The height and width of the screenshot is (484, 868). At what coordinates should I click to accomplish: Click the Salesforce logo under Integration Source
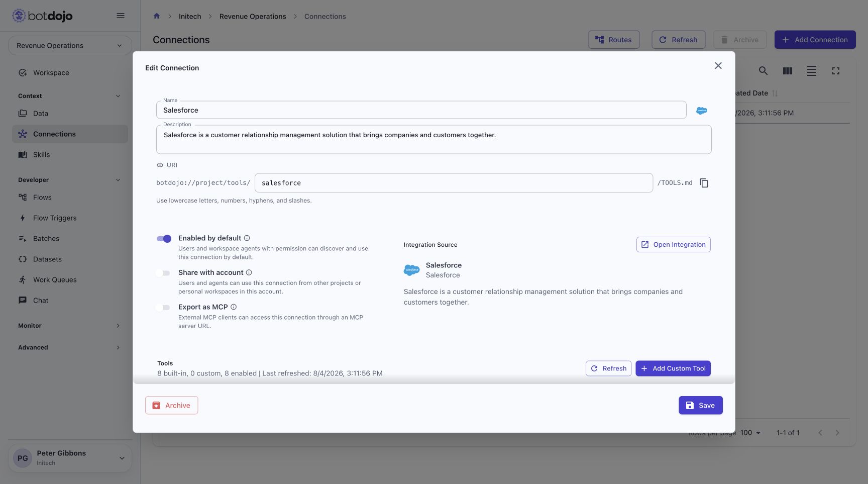(x=412, y=270)
